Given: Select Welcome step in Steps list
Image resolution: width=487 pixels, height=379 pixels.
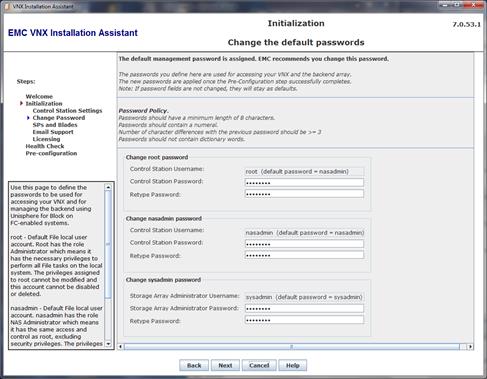Looking at the screenshot, I should [39, 96].
